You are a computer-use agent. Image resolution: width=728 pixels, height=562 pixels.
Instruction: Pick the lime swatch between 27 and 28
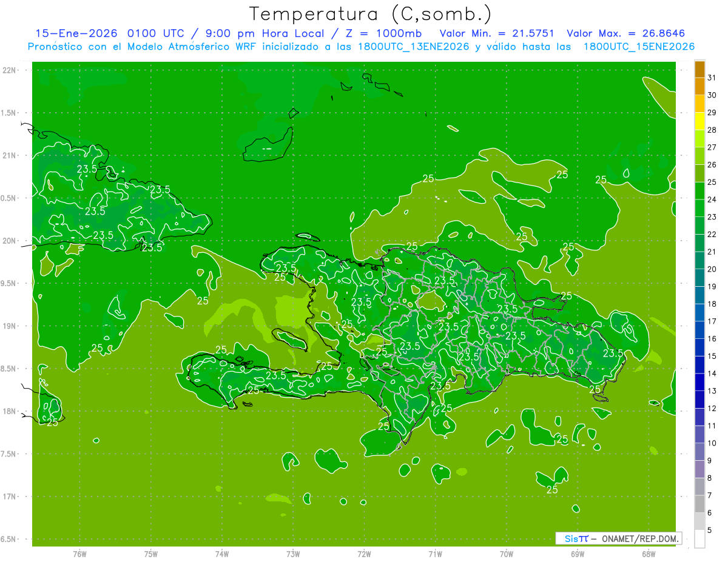[699, 139]
